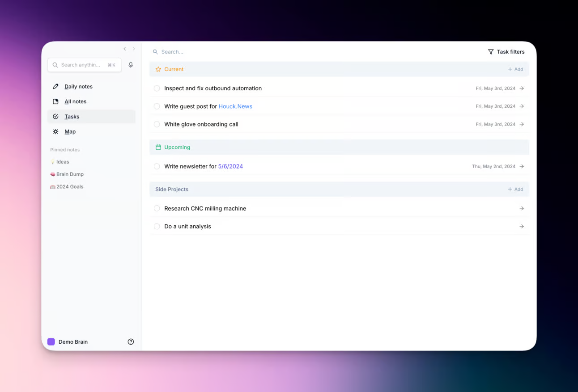
Task: Complete the Do a unit analysis task
Action: [x=157, y=226]
